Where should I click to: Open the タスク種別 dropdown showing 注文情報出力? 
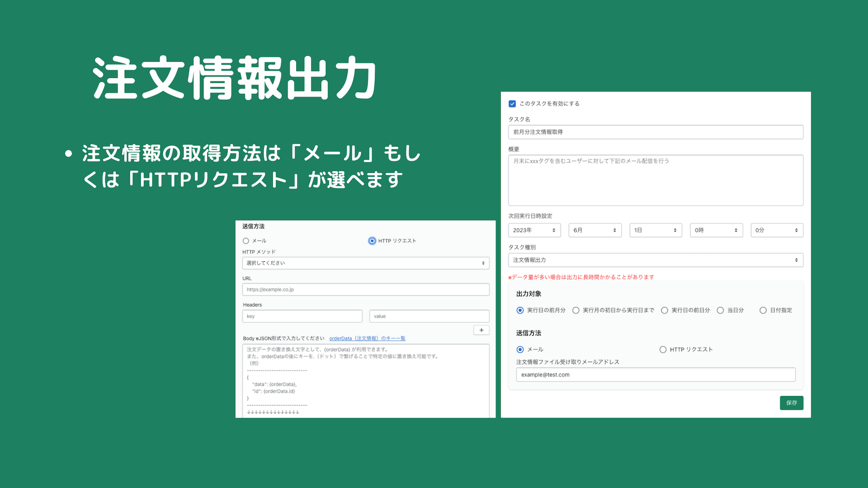pos(655,260)
